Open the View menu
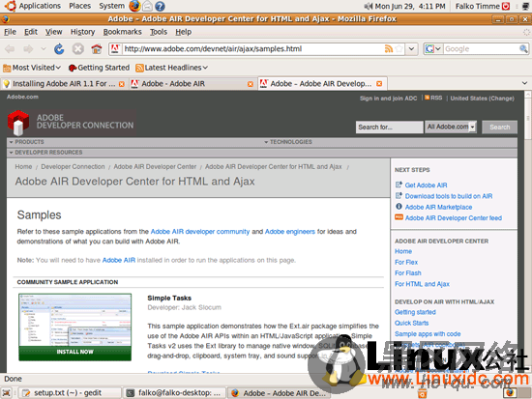 (53, 32)
